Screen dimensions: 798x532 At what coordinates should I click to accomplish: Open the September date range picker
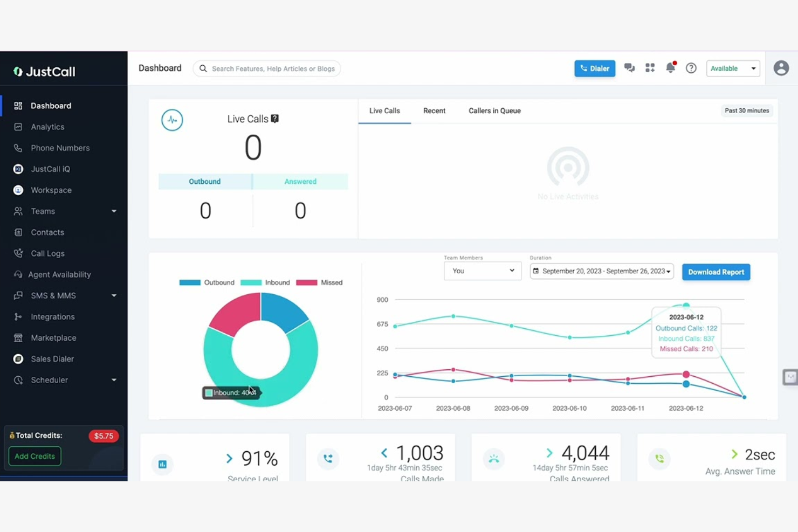coord(601,271)
